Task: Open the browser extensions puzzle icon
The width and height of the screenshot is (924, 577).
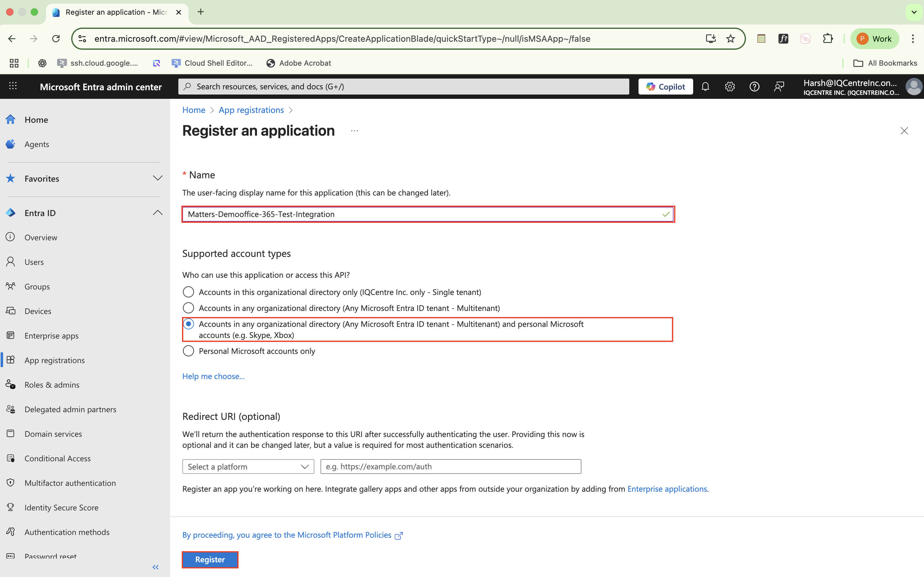Action: (x=827, y=39)
